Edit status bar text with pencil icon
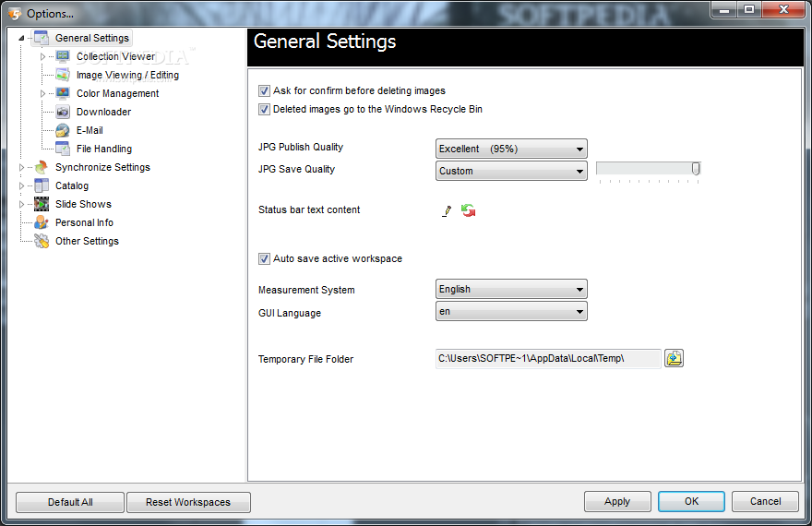Screen dimensions: 812x526 447,210
